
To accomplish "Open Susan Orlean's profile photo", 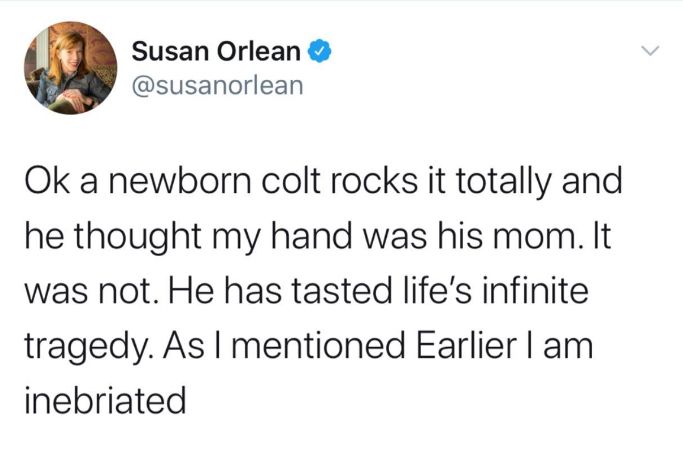I will [x=71, y=68].
